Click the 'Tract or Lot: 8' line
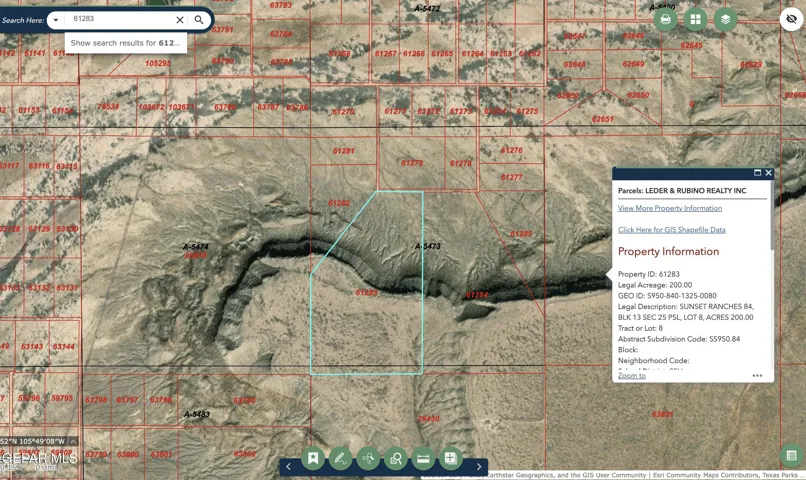806x480 pixels. [640, 328]
